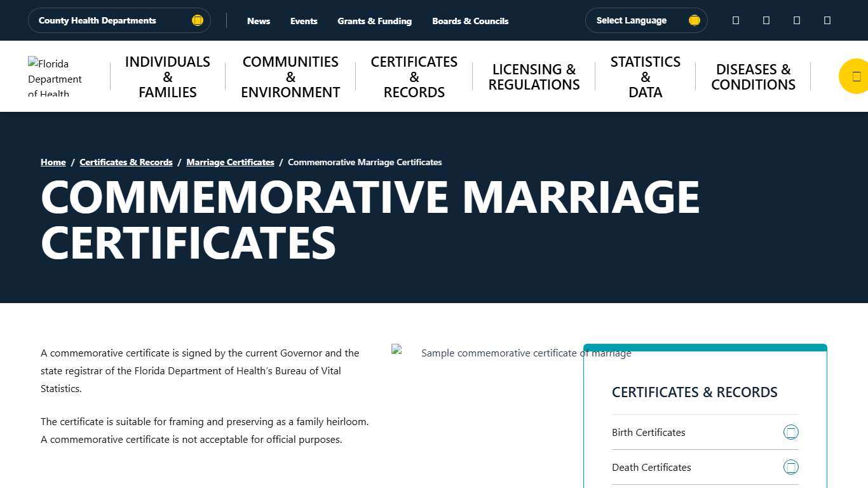868x488 pixels.
Task: Click the first social media icon in header
Action: [x=735, y=20]
